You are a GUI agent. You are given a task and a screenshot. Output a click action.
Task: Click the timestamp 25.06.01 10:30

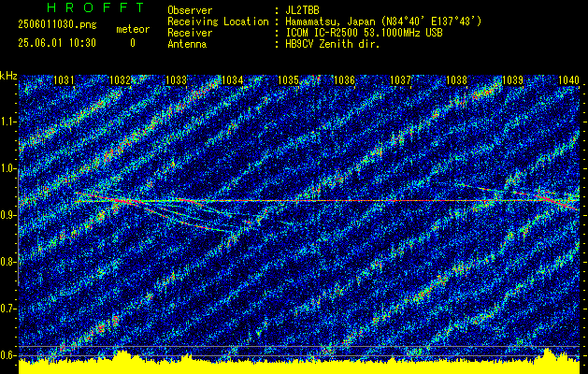pyautogui.click(x=57, y=43)
